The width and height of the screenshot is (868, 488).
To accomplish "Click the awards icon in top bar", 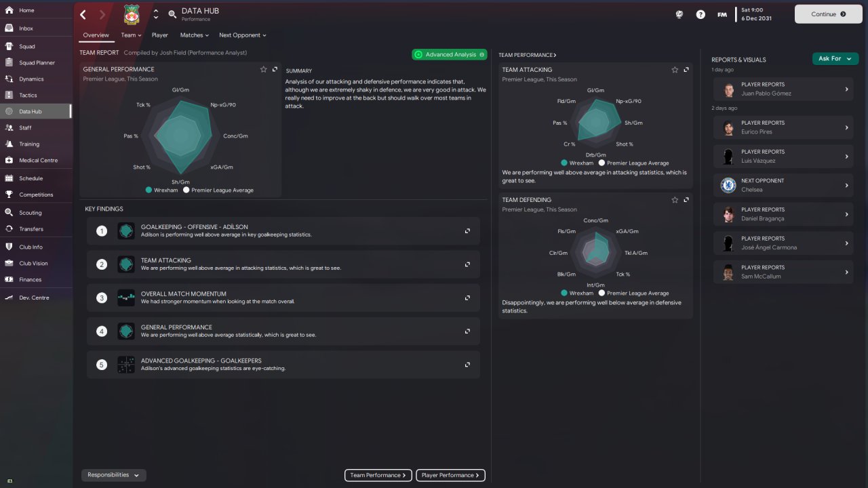I will pyautogui.click(x=679, y=14).
